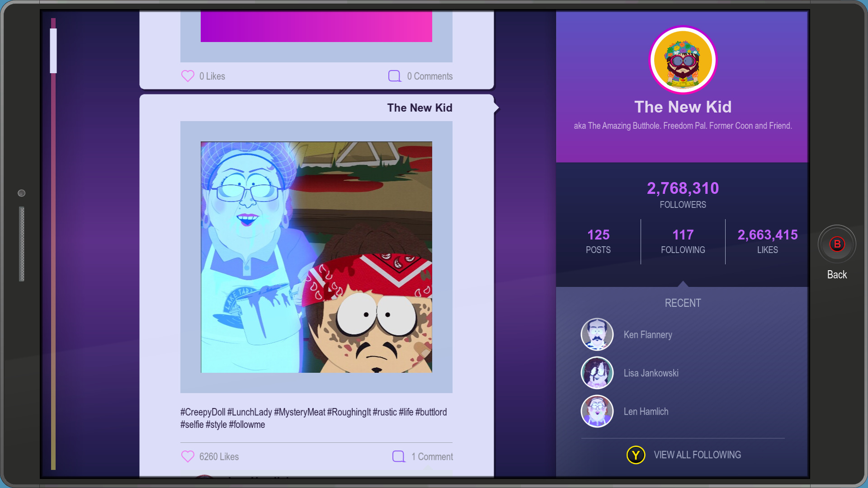868x488 pixels.
Task: Select Lisa Jankowski's avatar
Action: (597, 373)
